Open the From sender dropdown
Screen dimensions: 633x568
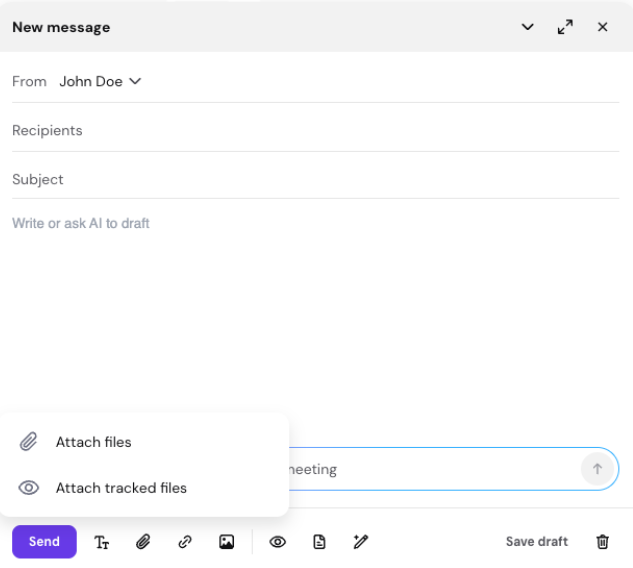(100, 82)
